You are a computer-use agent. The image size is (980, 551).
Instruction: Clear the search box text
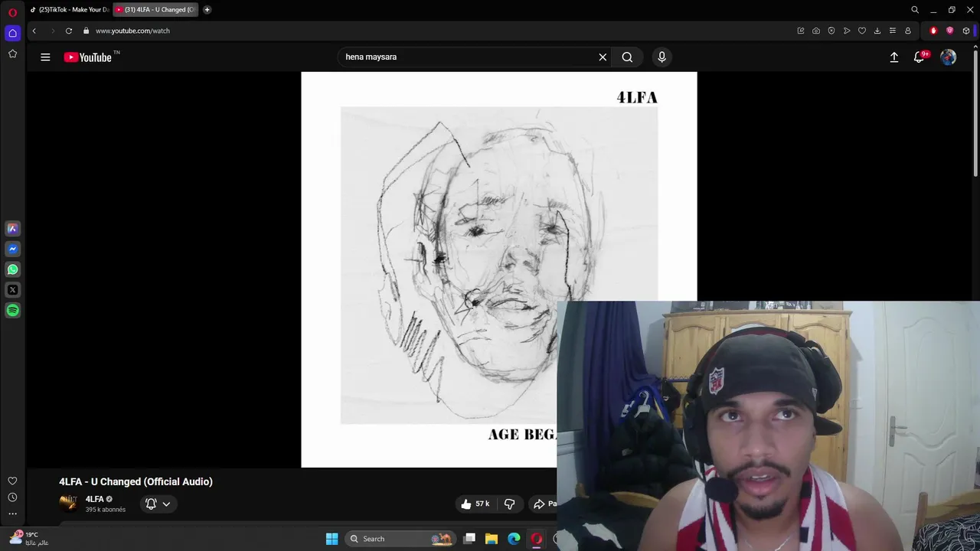[603, 57]
